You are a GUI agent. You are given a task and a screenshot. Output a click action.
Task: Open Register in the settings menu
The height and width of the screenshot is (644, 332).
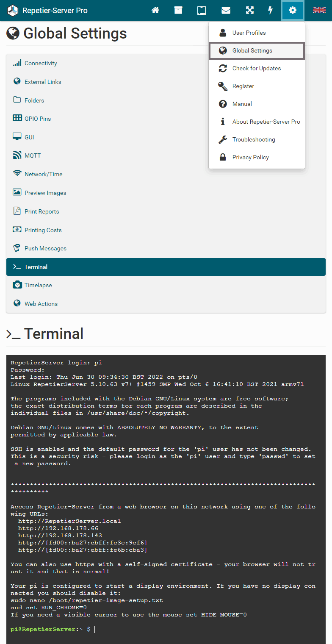tap(243, 86)
